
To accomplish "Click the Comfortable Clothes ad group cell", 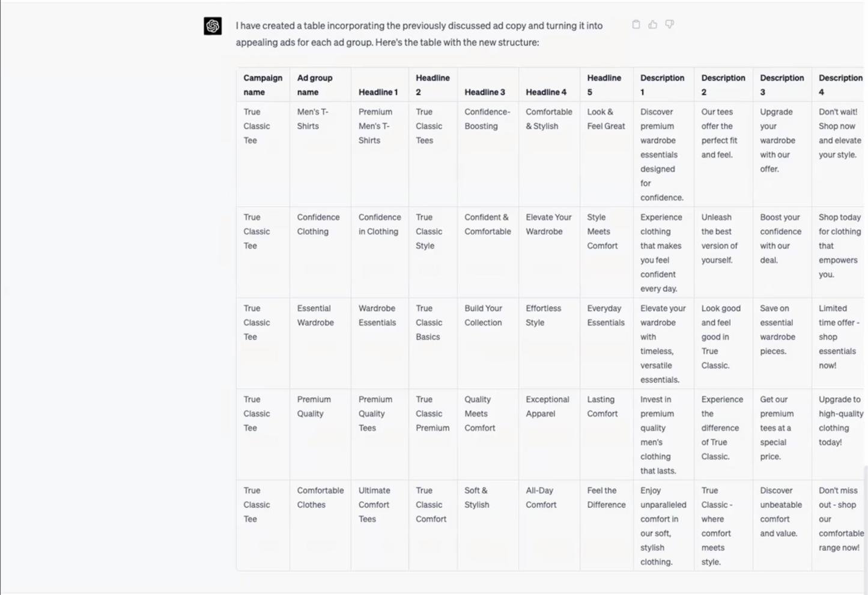I will (320, 498).
